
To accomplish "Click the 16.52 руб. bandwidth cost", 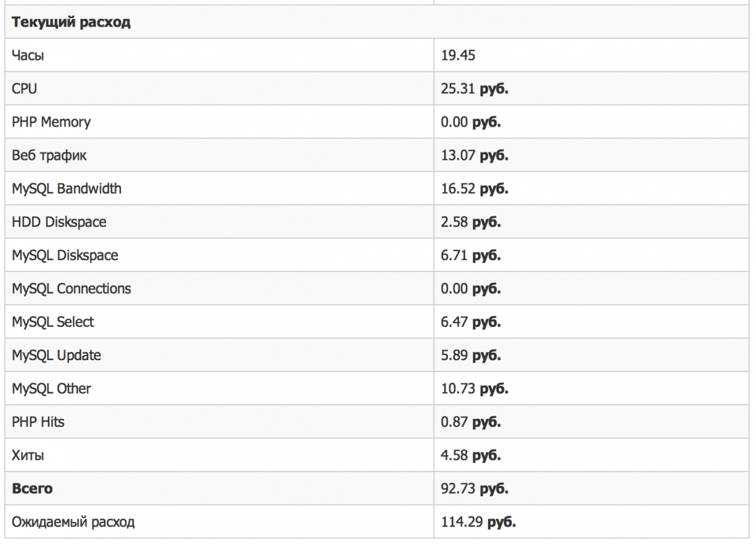I will point(474,188).
